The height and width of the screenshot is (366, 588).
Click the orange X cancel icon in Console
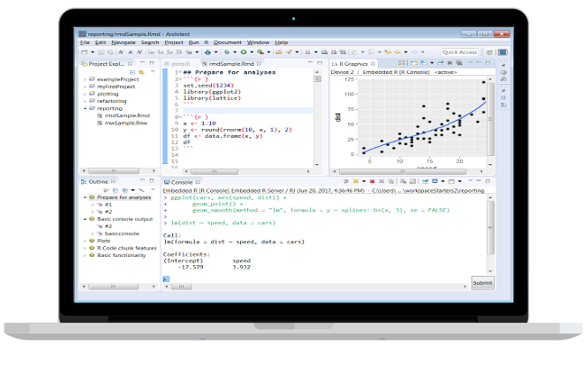[356, 181]
